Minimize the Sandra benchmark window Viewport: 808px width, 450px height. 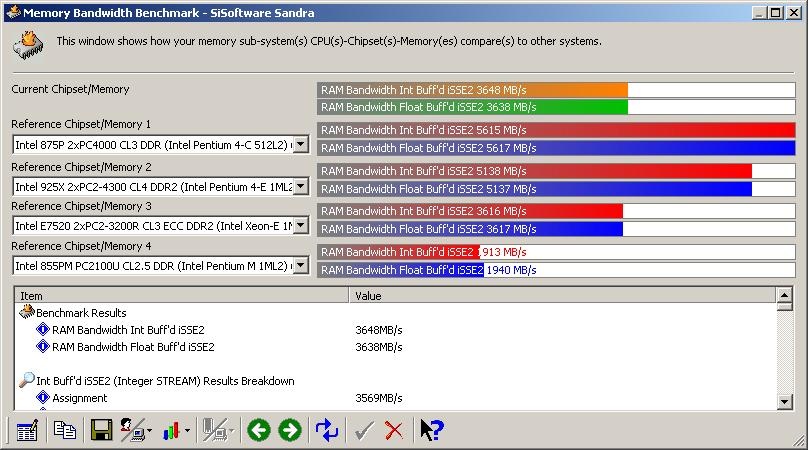759,13
